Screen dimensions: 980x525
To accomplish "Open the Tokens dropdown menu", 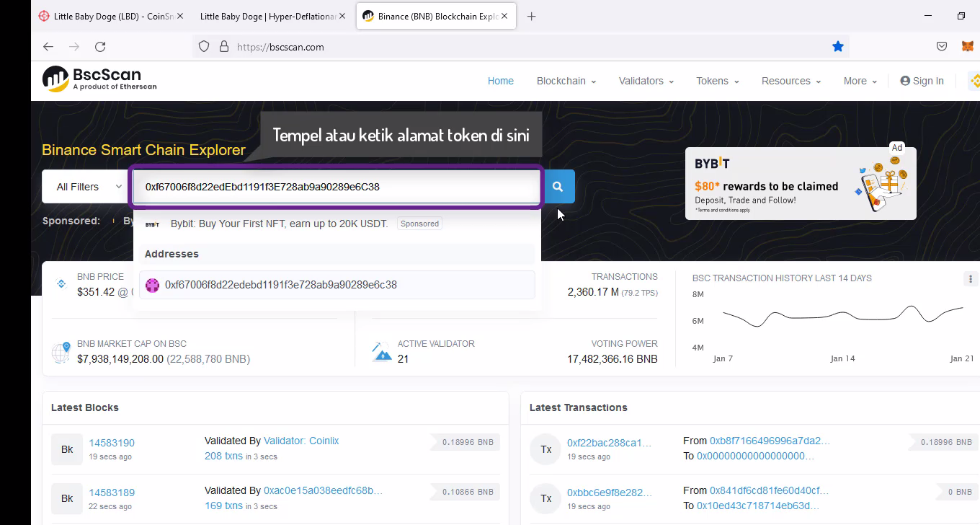I will pos(717,81).
